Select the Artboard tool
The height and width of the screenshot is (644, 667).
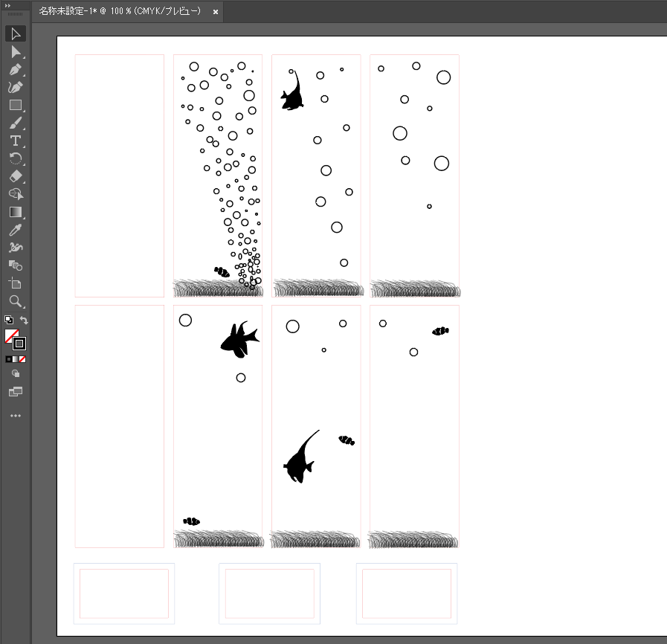click(x=16, y=283)
